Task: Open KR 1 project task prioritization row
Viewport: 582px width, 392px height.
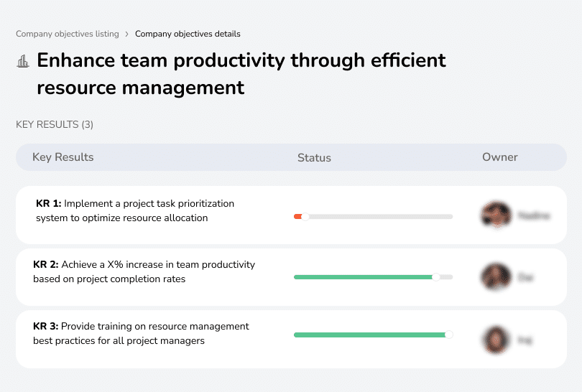Action: [292, 215]
